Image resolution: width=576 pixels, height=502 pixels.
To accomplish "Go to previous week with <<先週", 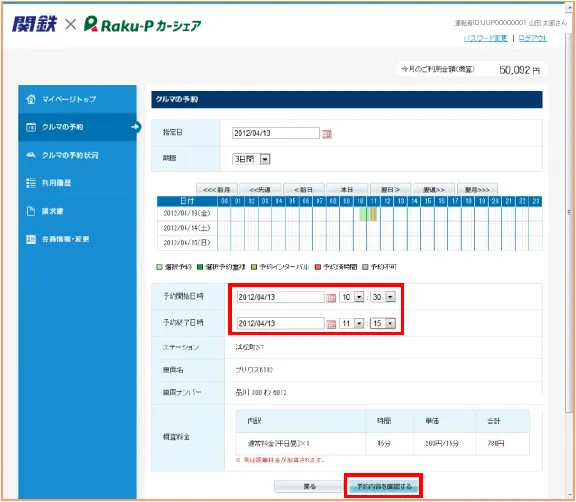I will tap(260, 189).
